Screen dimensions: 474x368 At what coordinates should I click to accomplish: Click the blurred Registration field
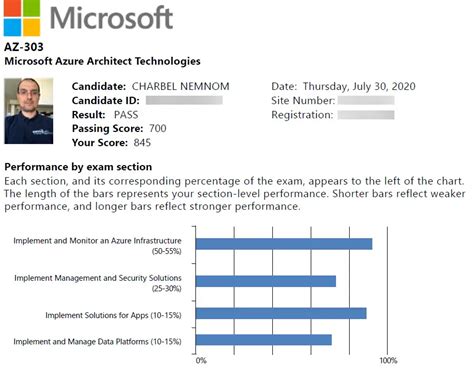click(366, 115)
